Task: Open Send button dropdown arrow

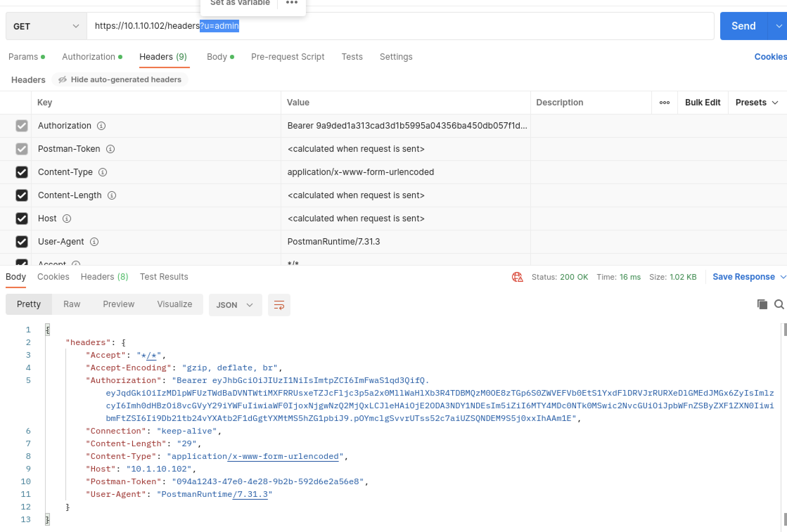Action: 778,26
